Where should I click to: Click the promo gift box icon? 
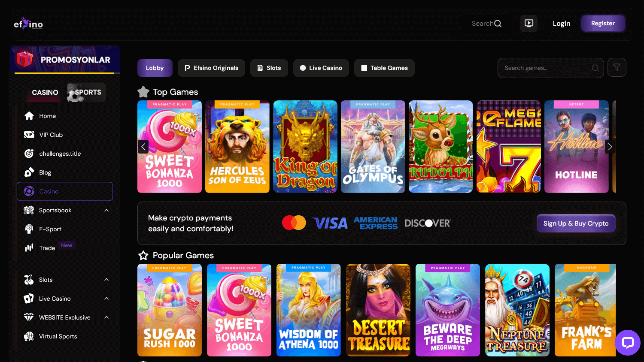pos(25,59)
